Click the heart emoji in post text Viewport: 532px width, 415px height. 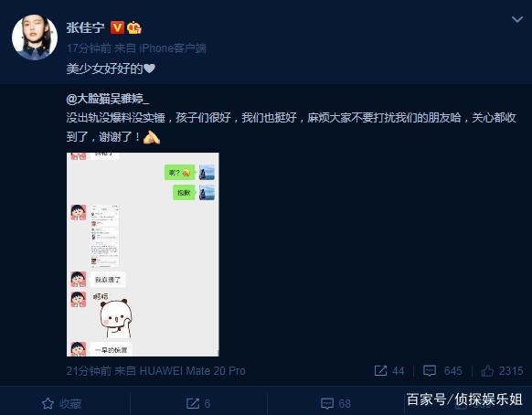pyautogui.click(x=149, y=69)
